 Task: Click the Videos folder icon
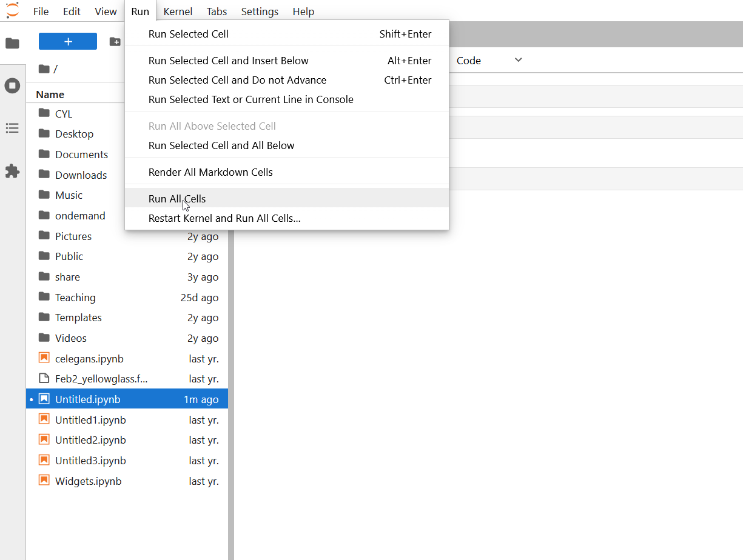[x=44, y=338]
